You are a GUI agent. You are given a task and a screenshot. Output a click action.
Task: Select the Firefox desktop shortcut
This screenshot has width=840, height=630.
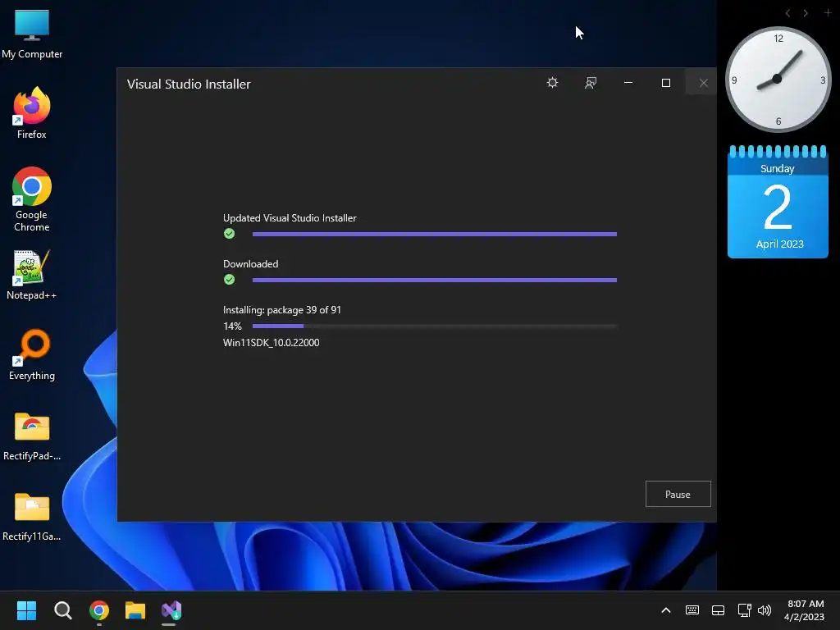click(32, 113)
